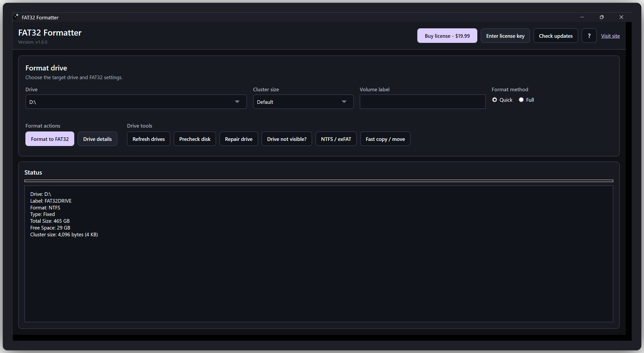
Task: Click Enter license key button
Action: 505,36
